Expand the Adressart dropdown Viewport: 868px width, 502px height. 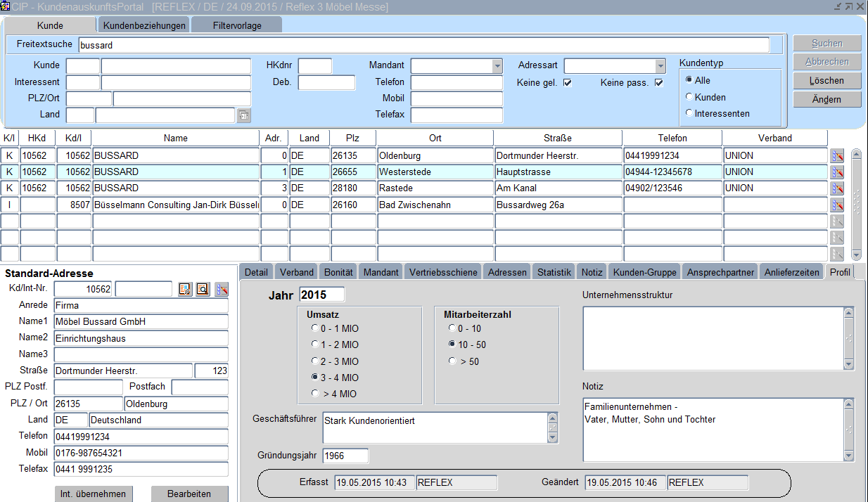pyautogui.click(x=660, y=66)
